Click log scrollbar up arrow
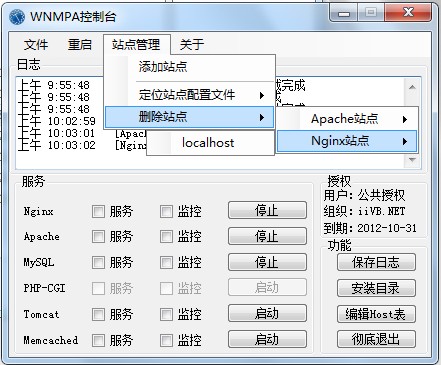Viewport: 441px width, 365px height. (412, 87)
